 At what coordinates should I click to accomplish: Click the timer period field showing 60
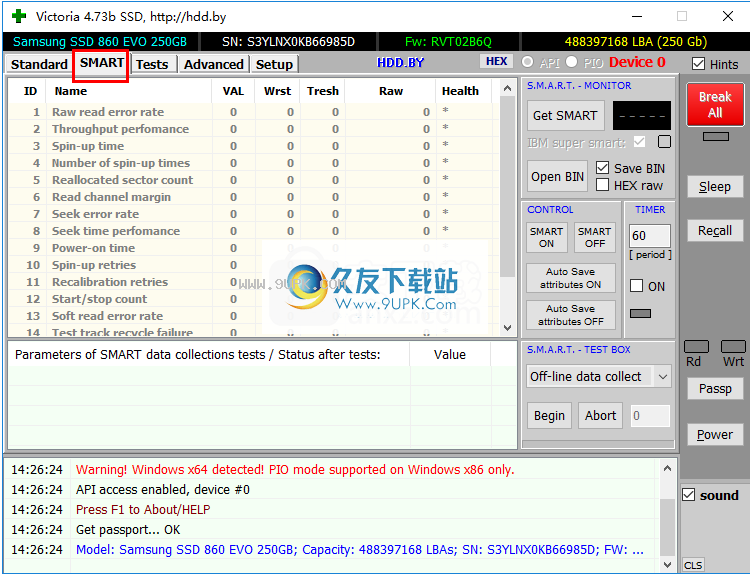(x=650, y=236)
